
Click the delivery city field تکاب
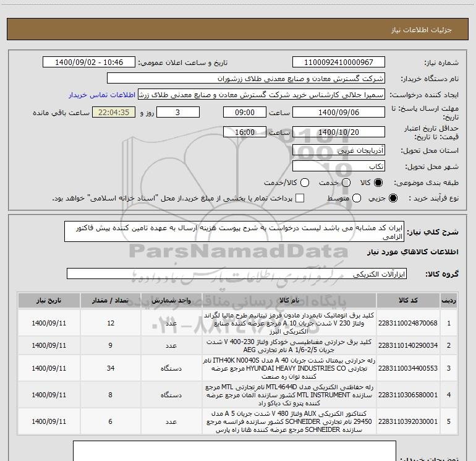pos(339,166)
